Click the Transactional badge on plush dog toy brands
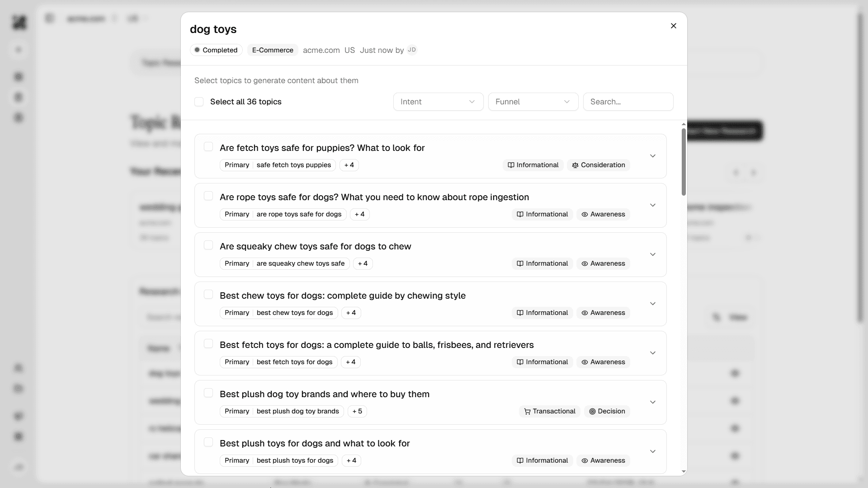The image size is (868, 488). click(x=549, y=411)
